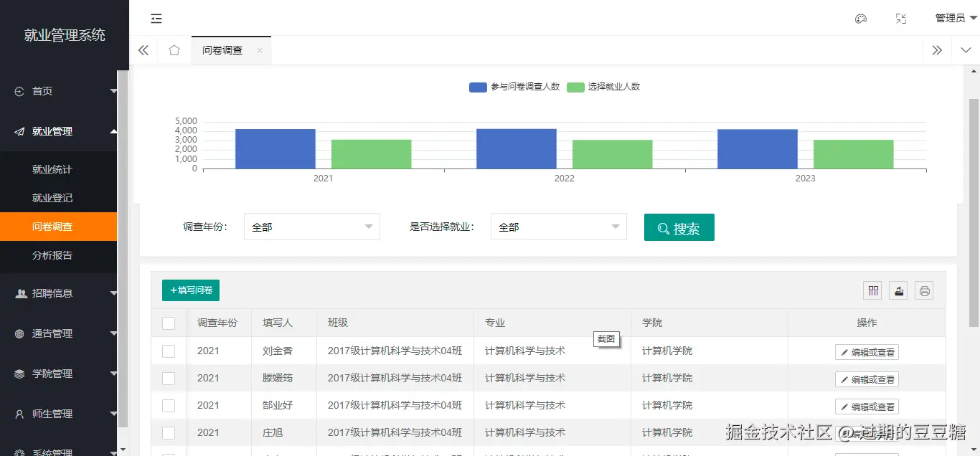Click 编辑或查看 on the 滕媛筠 row
980x456 pixels.
867,379
